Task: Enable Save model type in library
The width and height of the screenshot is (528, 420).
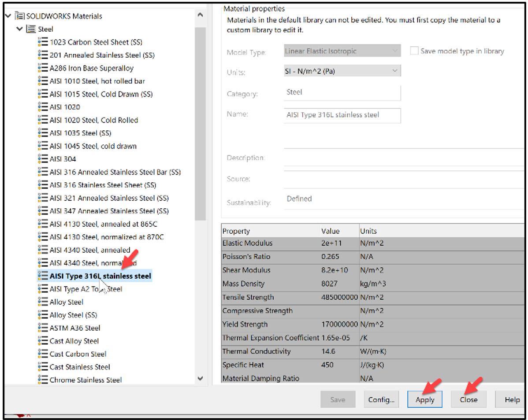Action: point(414,51)
